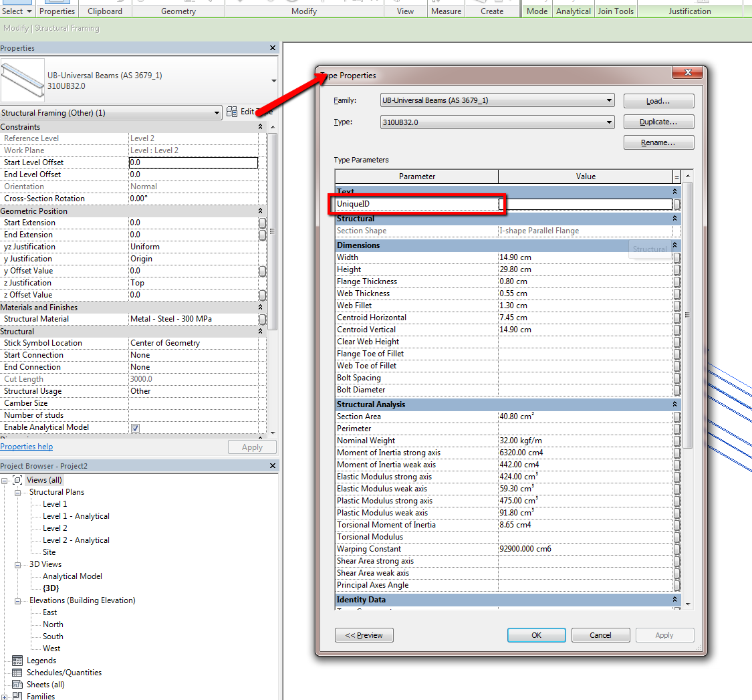This screenshot has height=700, width=752.
Task: Collapse the 3D Views tree node
Action: pos(18,565)
